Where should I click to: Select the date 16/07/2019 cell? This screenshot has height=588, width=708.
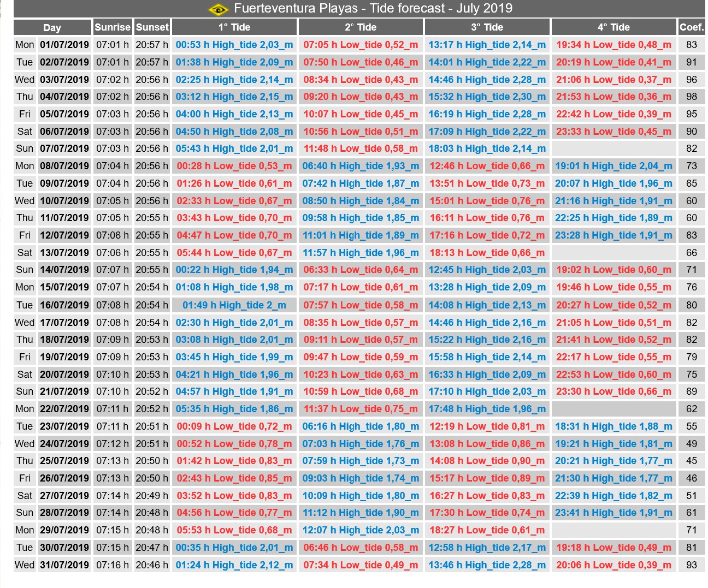(64, 305)
